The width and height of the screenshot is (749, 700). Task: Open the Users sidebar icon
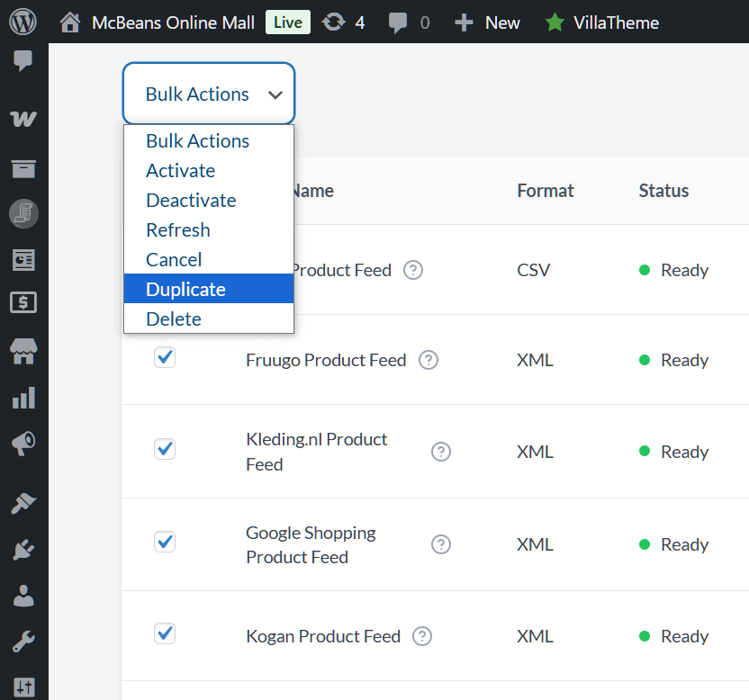tap(23, 596)
